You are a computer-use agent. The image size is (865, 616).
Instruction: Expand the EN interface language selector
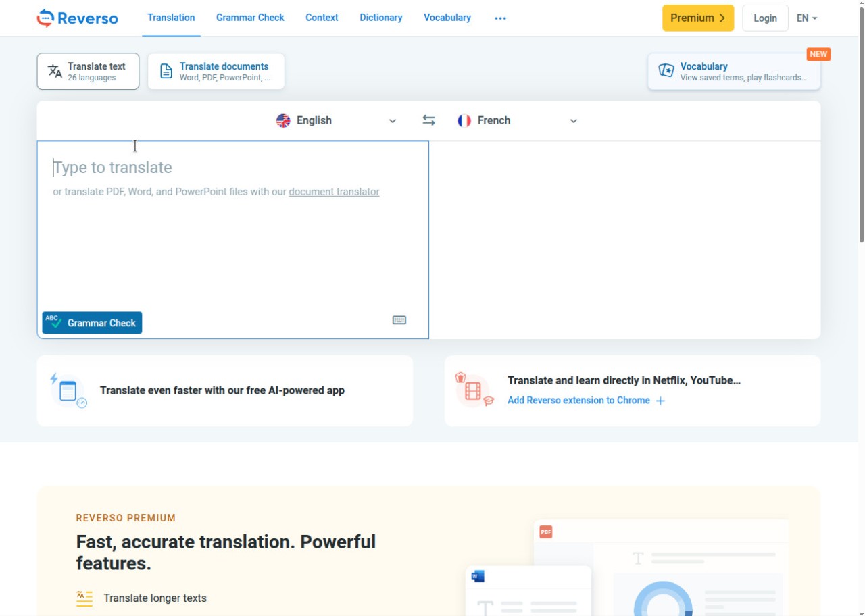806,18
